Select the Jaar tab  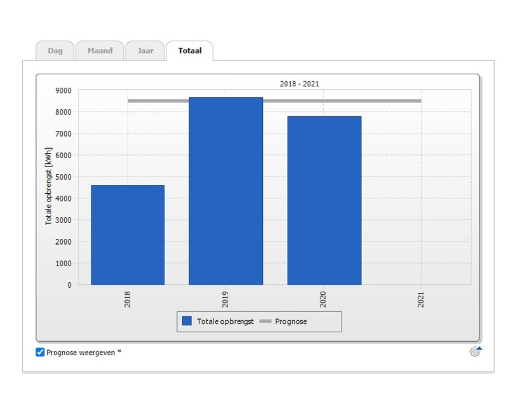[145, 51]
